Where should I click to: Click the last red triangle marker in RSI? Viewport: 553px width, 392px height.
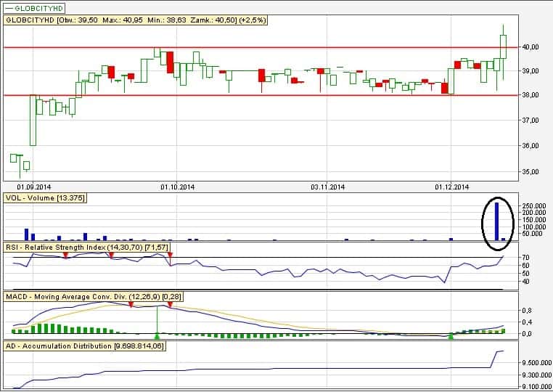[170, 256]
